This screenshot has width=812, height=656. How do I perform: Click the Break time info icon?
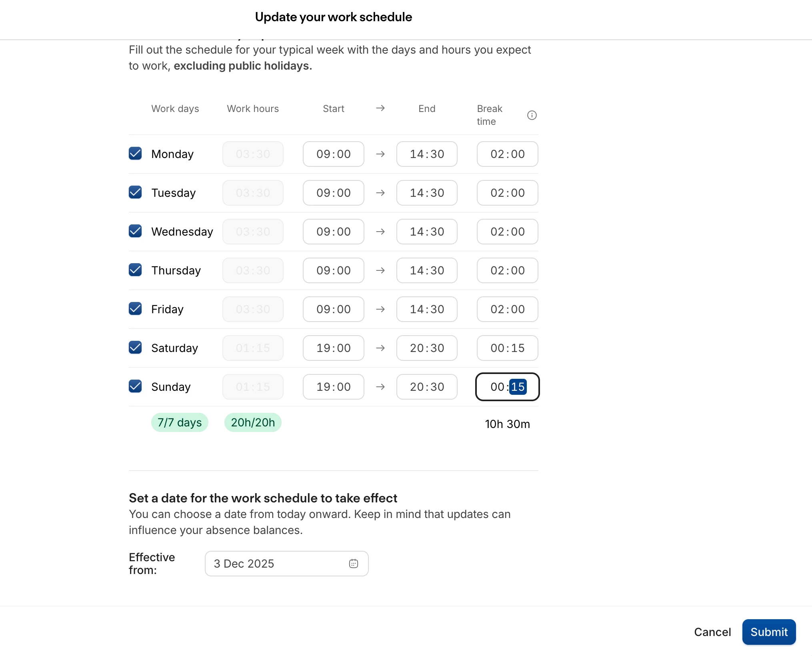tap(532, 115)
